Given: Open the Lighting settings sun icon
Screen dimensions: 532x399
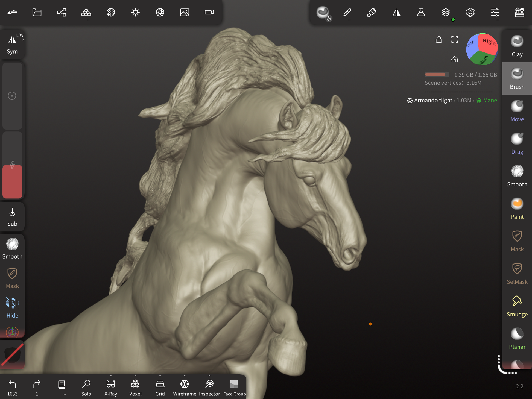Looking at the screenshot, I should (135, 12).
